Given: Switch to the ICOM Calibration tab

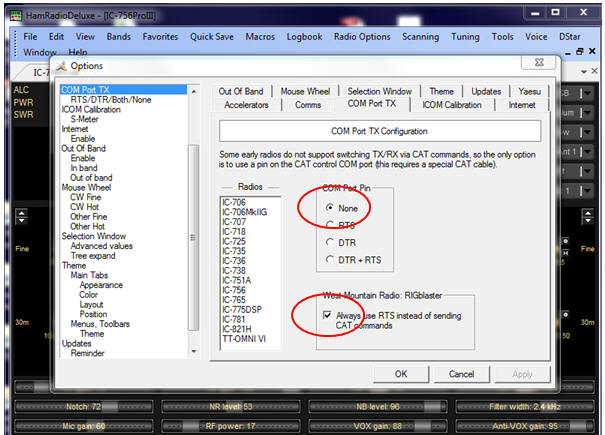Looking at the screenshot, I should 452,105.
